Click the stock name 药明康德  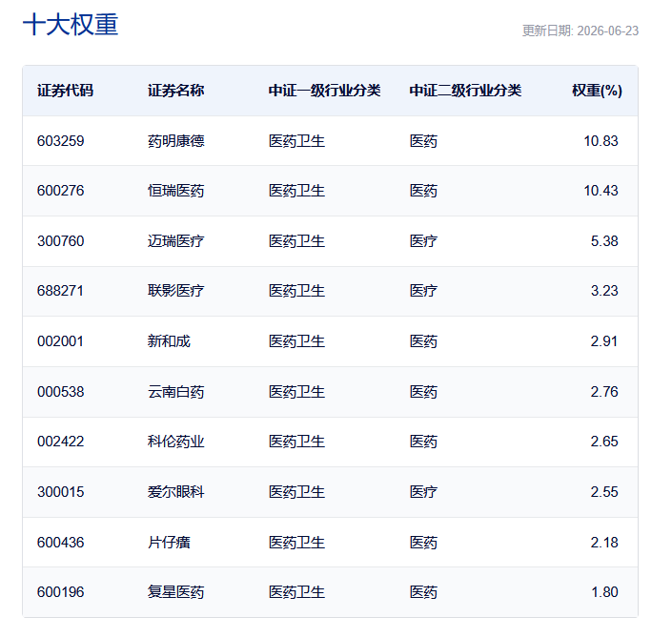tap(175, 141)
